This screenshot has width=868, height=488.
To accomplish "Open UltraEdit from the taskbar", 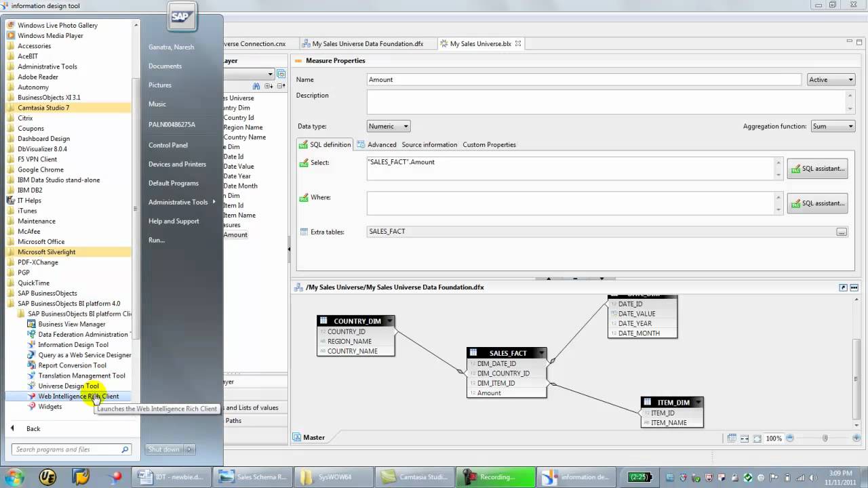I will point(47,476).
